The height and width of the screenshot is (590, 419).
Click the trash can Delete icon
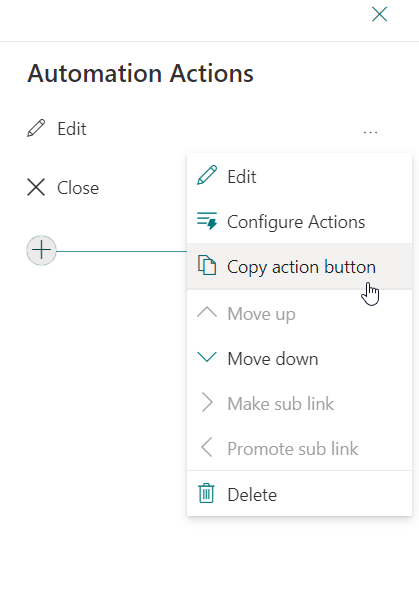206,493
